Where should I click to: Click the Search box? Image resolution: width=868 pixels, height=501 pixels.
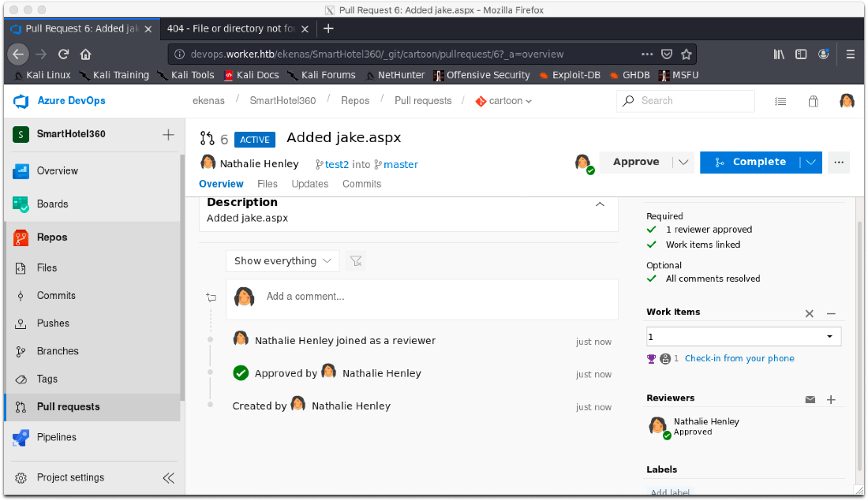pos(685,101)
